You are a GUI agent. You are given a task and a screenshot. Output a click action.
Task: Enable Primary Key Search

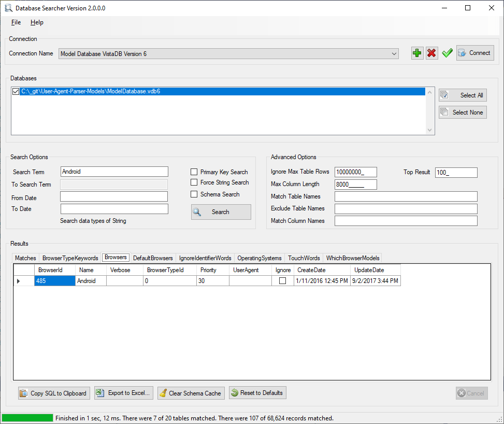(194, 172)
